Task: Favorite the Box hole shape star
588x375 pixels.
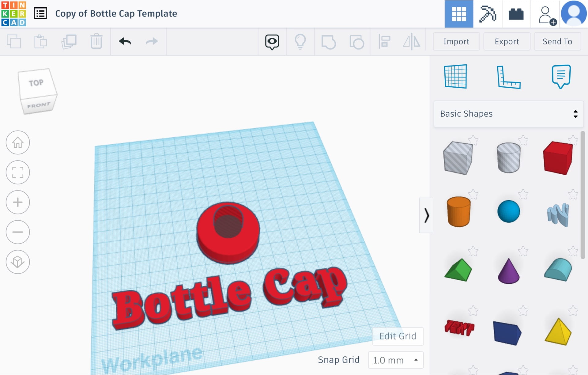Action: coord(473,140)
